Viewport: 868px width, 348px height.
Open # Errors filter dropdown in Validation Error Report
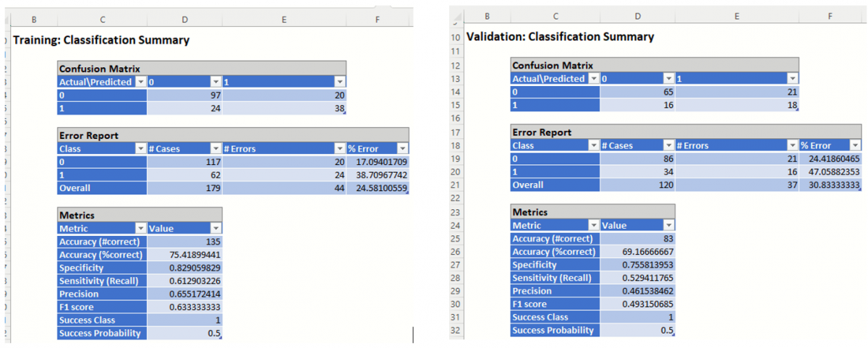(x=791, y=145)
